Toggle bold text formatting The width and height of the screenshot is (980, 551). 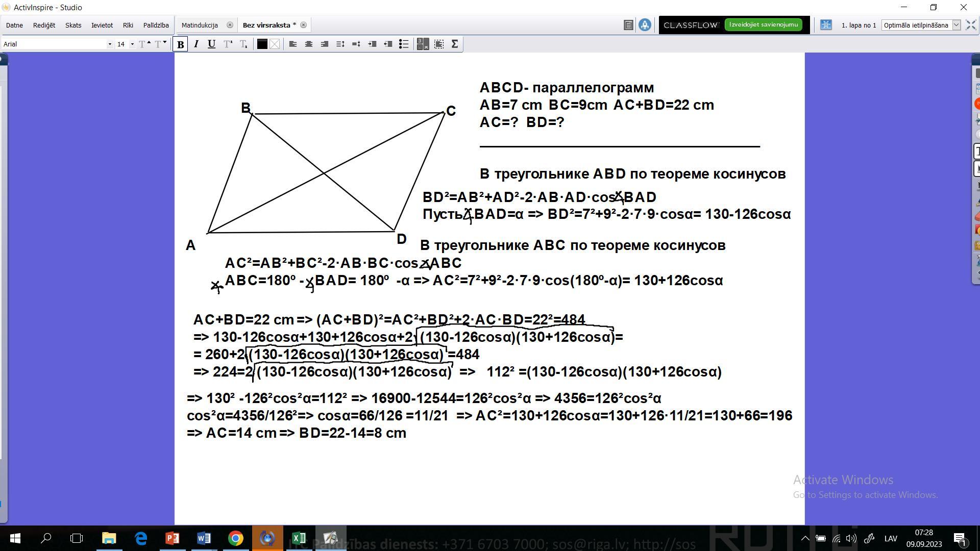tap(180, 44)
